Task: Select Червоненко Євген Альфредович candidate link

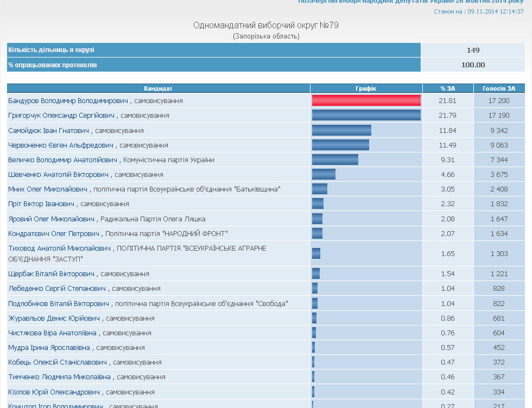Action: [61, 145]
